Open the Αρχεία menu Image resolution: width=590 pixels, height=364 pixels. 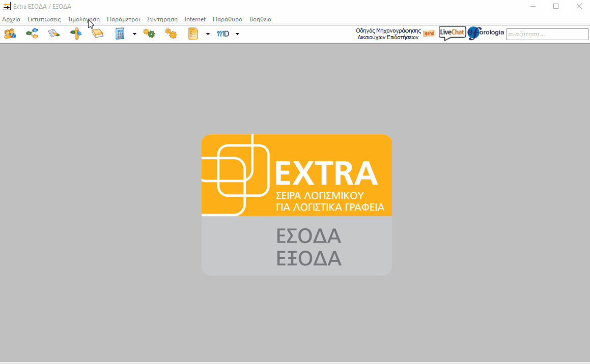(x=11, y=19)
